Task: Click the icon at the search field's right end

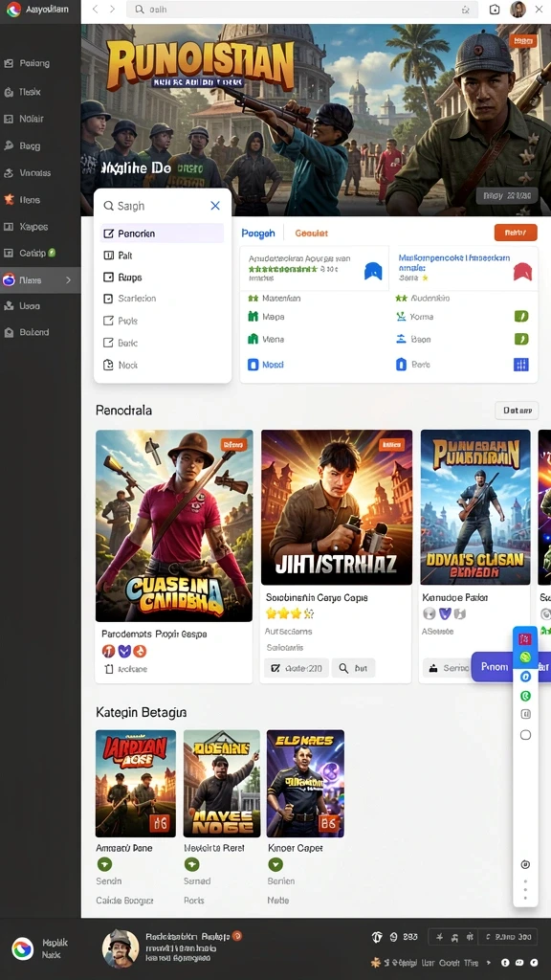Action: point(465,10)
